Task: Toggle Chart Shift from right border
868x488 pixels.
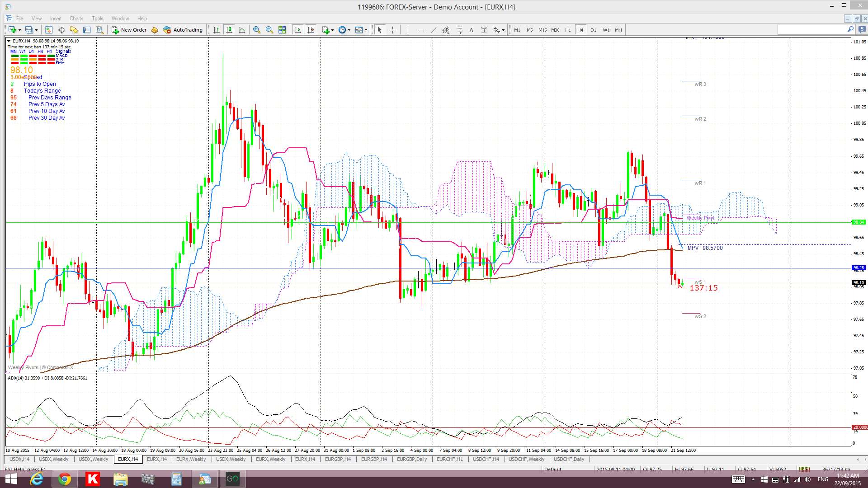Action: (311, 30)
